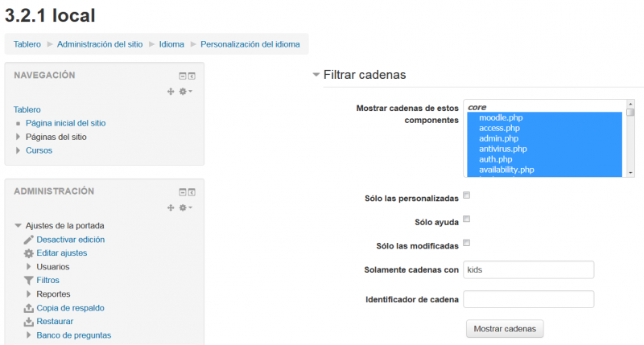Click the move icon in the Navegación block
Image resolution: width=644 pixels, height=345 pixels.
click(x=171, y=92)
